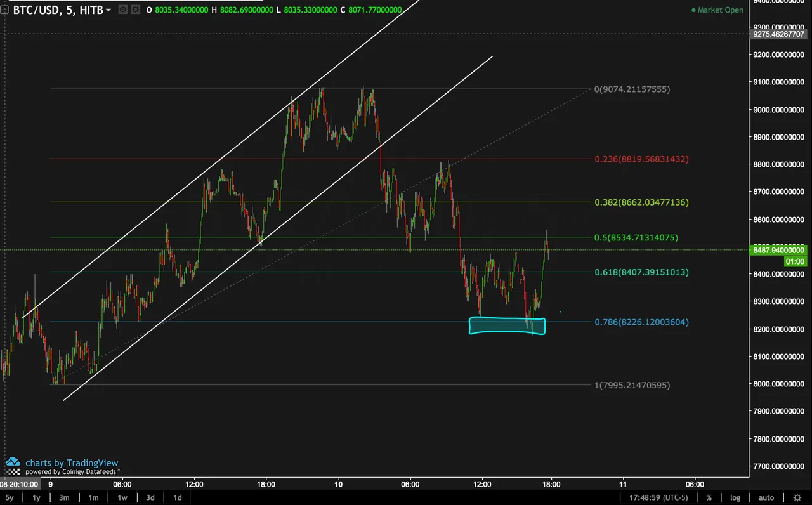Click the crosshair price label 9275.46267707
This screenshot has width=812, height=505.
pos(778,34)
